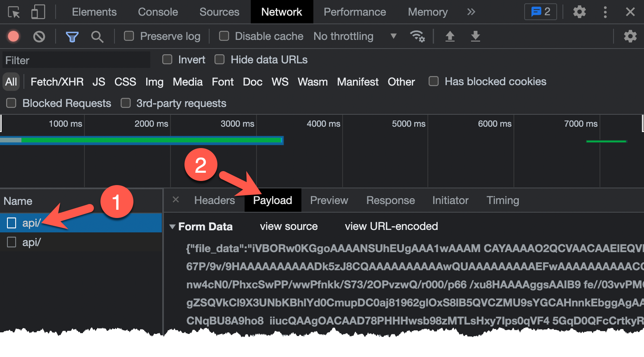The image size is (644, 357).
Task: Click the inspect element picker icon
Action: (14, 12)
